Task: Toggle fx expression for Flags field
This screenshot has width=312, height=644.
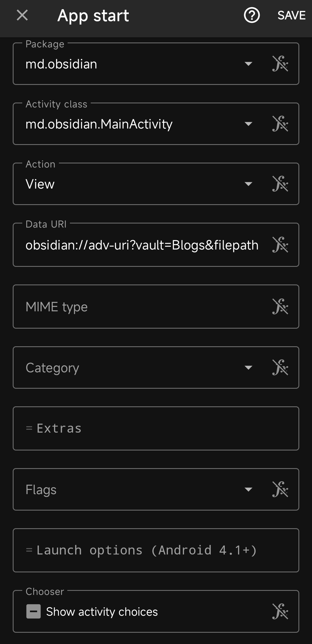Action: (280, 489)
